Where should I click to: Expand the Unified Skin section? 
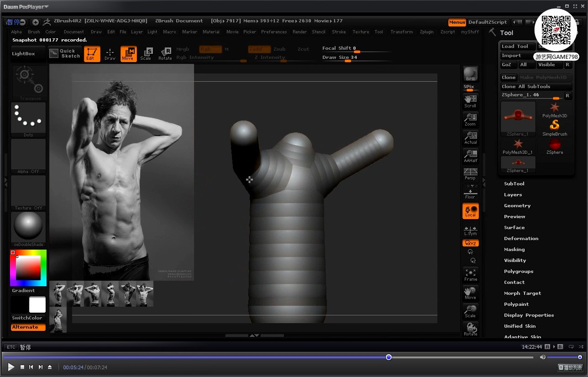(520, 326)
